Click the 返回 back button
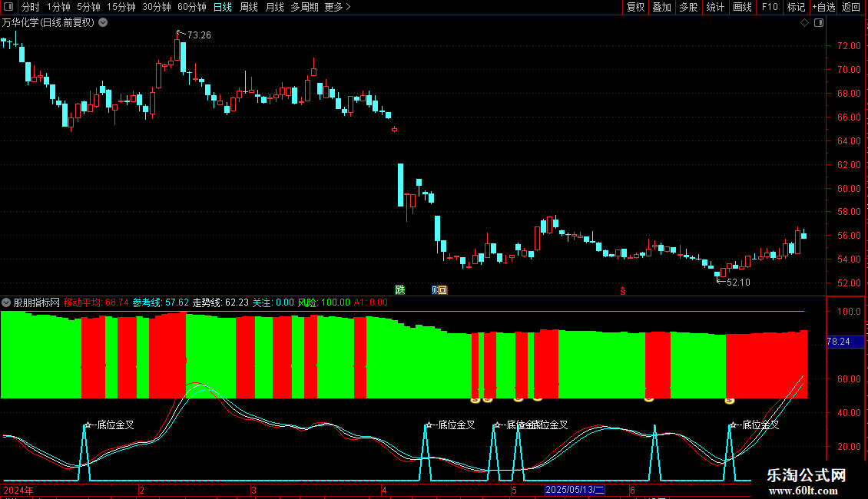The image size is (868, 499). (851, 7)
